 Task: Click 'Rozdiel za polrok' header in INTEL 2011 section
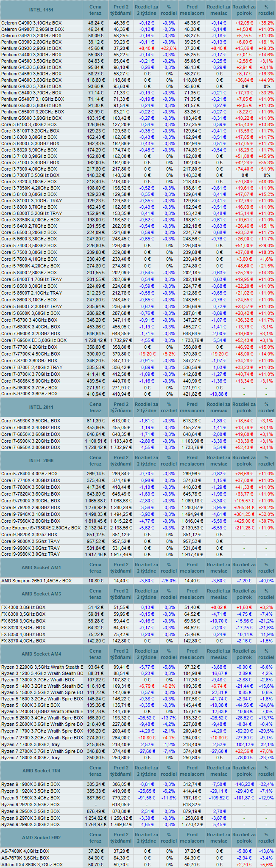pyautogui.click(x=244, y=408)
